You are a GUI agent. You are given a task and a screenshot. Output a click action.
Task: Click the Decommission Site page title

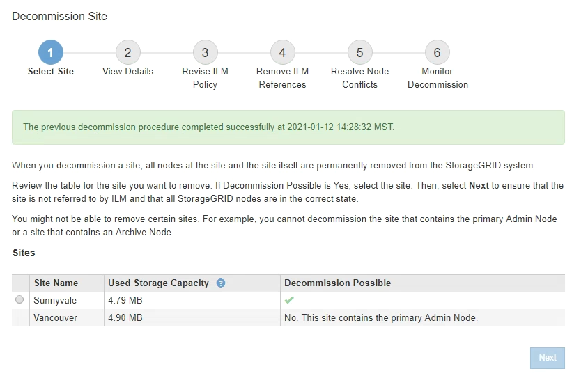pyautogui.click(x=59, y=16)
